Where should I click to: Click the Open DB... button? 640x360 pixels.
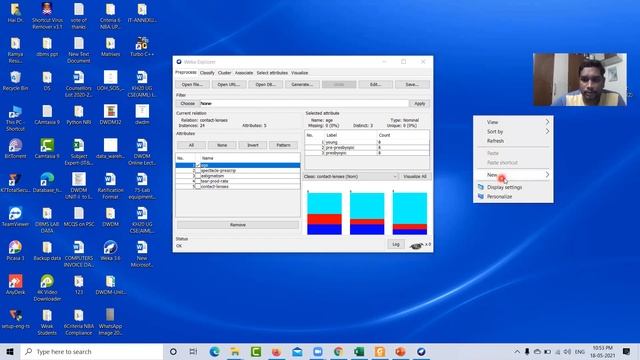[x=265, y=84]
